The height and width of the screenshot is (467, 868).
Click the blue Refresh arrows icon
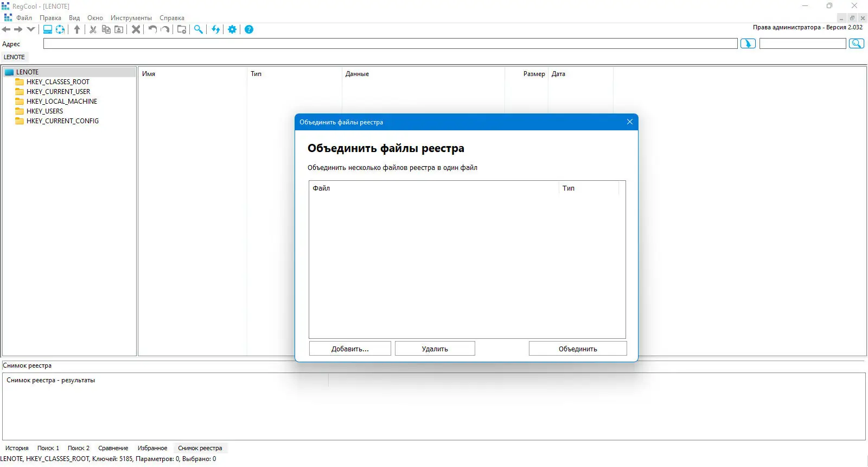pyautogui.click(x=216, y=29)
